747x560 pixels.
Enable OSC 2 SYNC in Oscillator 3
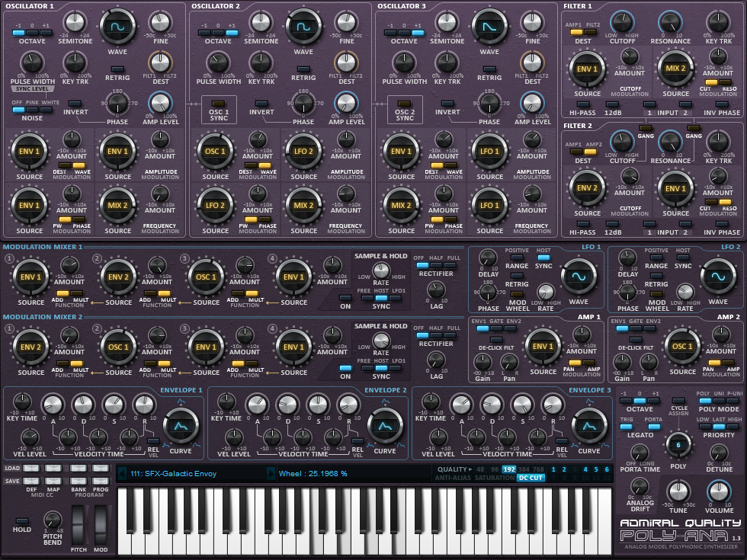(405, 104)
